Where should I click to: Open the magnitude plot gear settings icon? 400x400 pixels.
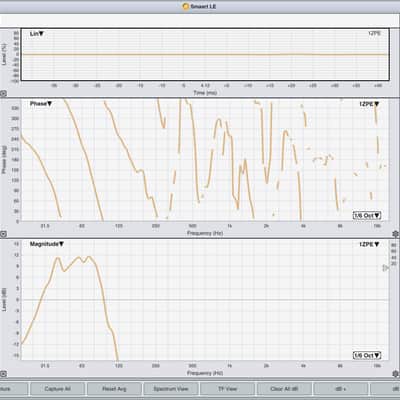(x=396, y=374)
